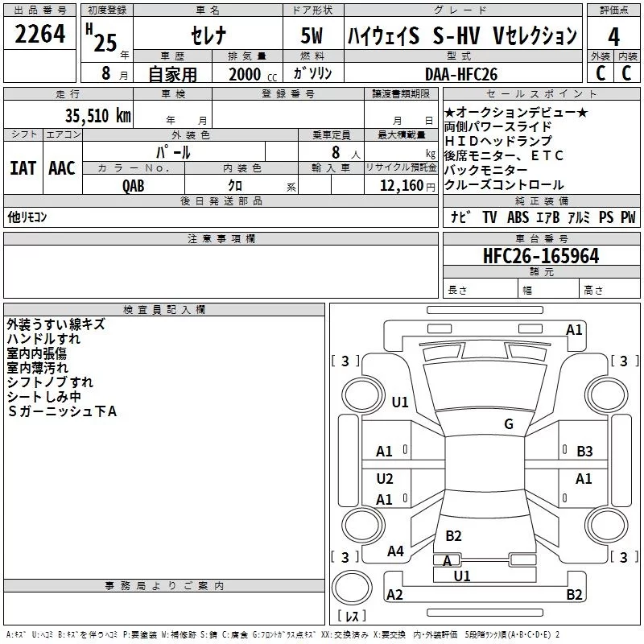644x644 pixels.
Task: Click the color number QAB
Action: pos(134,185)
